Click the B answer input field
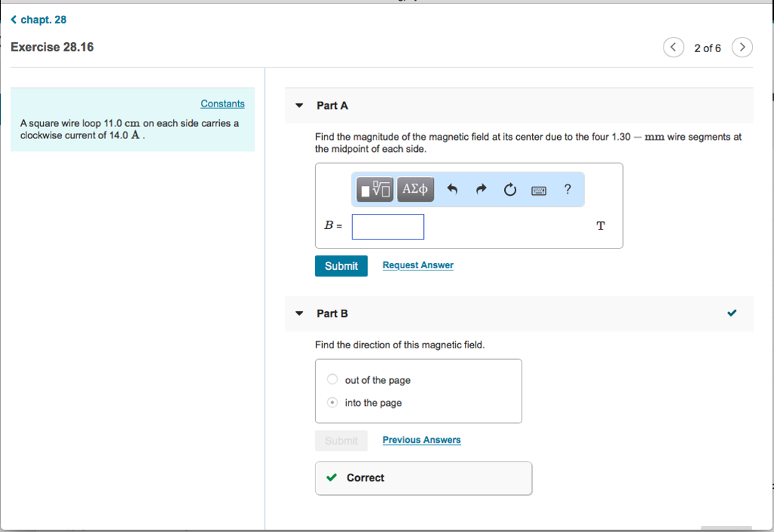Image resolution: width=774 pixels, height=532 pixels. point(388,226)
